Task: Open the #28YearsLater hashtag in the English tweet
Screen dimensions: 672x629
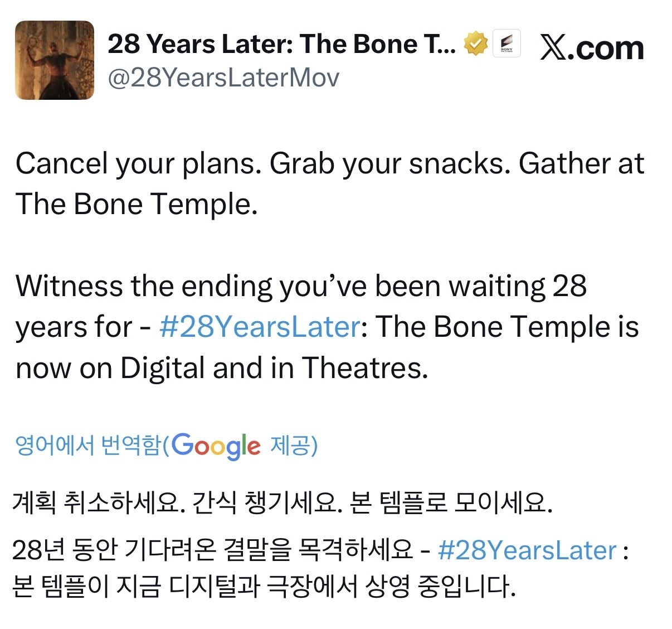Action: [260, 327]
